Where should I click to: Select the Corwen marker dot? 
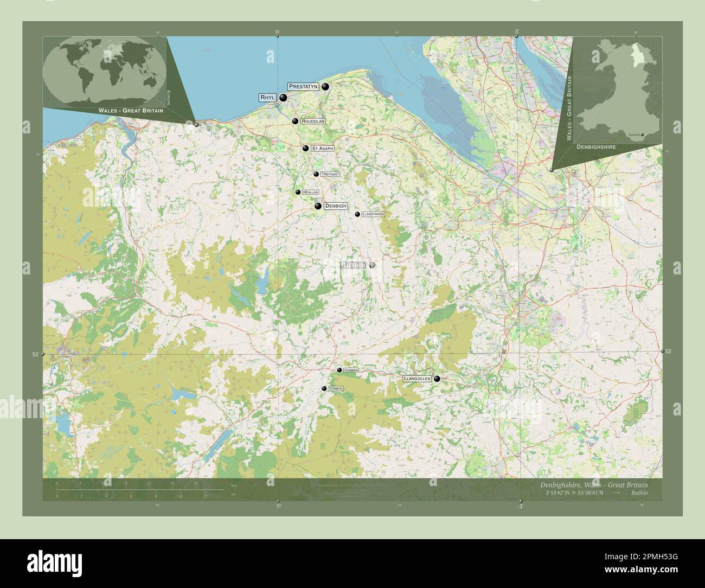click(x=339, y=370)
